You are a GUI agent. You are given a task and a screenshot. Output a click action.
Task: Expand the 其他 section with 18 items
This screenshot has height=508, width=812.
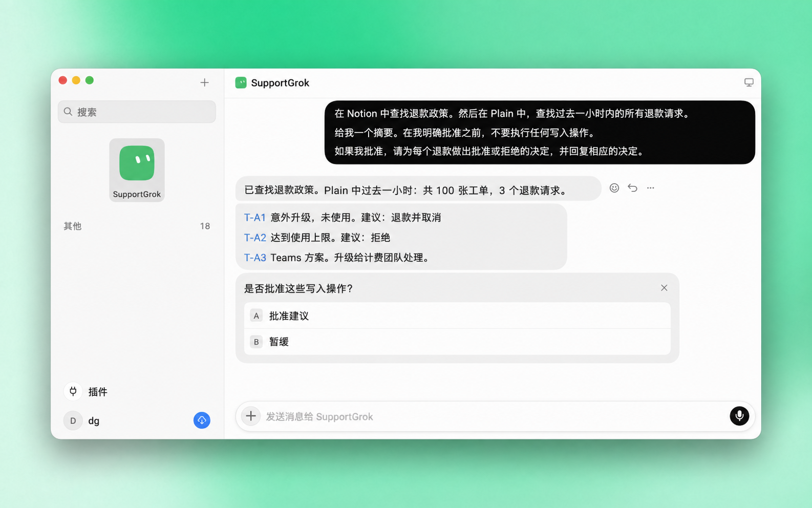[x=137, y=226]
